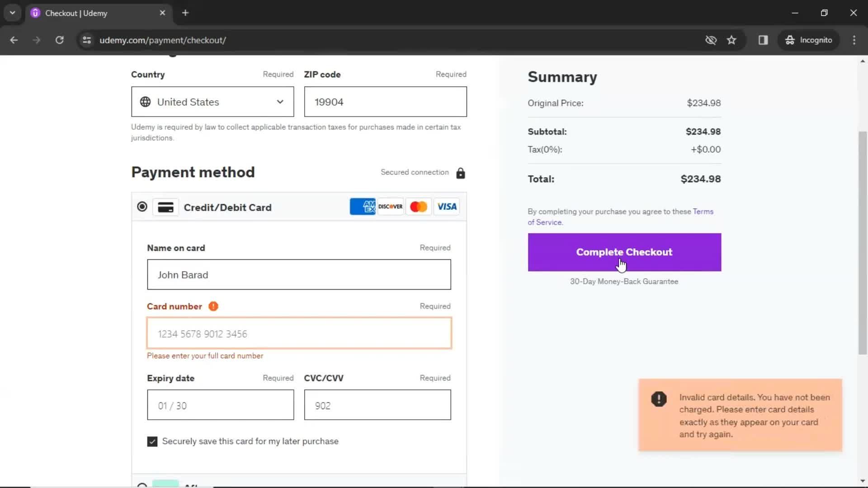Screen dimensions: 868x488
Task: Expand the United States country dropdown
Action: (212, 102)
